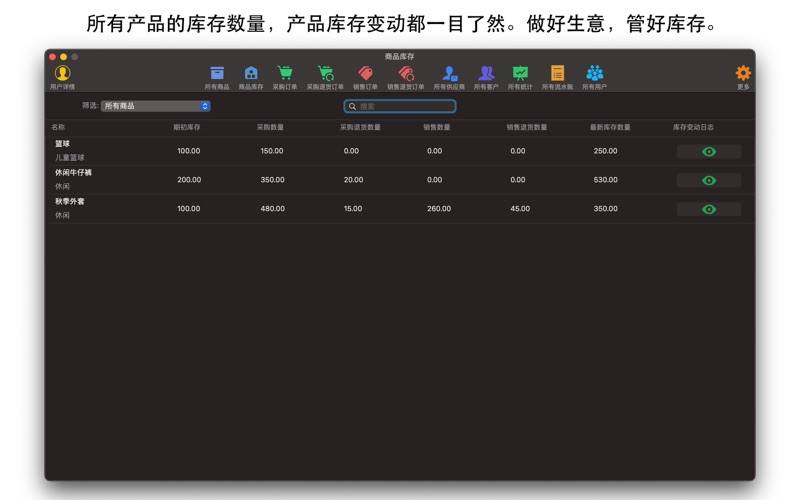Click 库存变动日志 column header
Screen dimensions: 800x500
coord(693,127)
